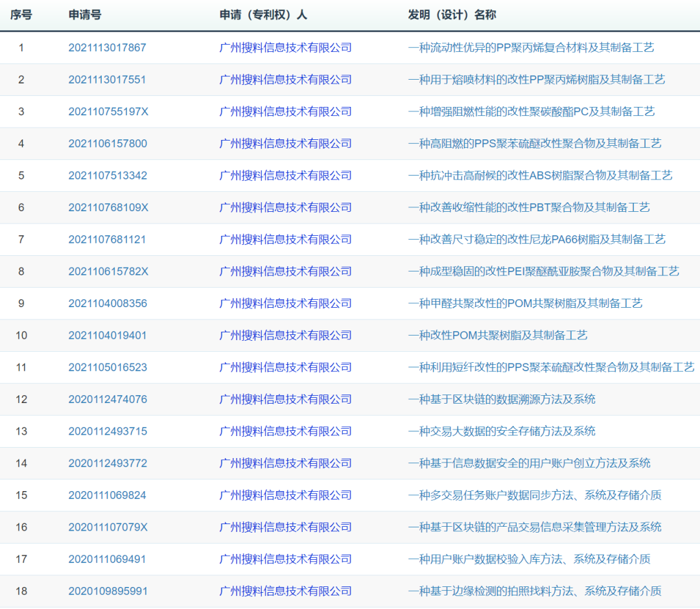
Task: Open application number 2020112474076
Action: (x=108, y=399)
